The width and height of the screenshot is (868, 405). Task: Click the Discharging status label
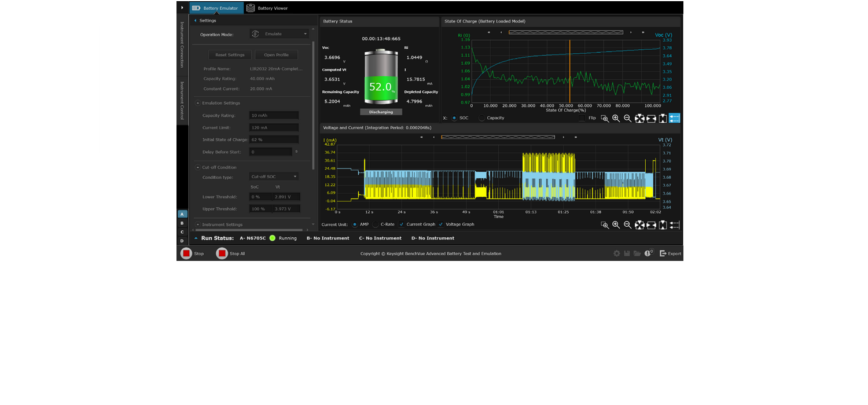tap(381, 112)
